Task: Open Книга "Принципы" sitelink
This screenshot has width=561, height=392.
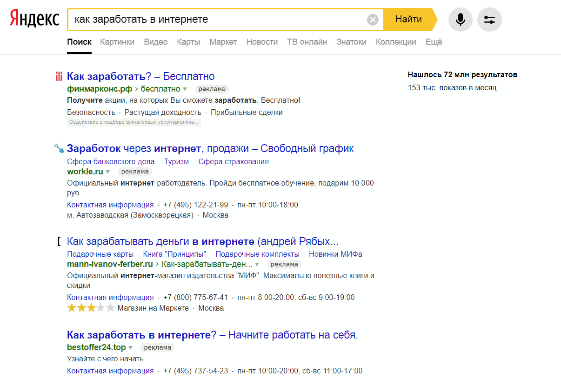Action: 174,254
